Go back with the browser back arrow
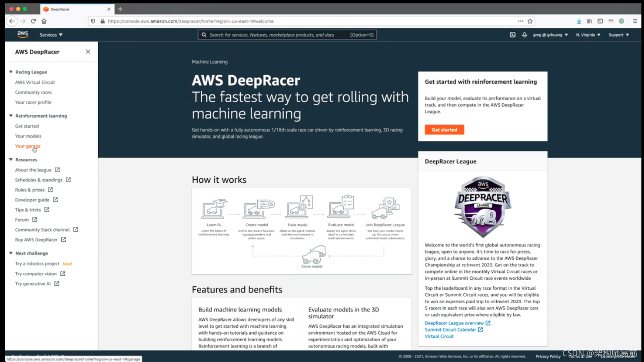Image resolution: width=644 pixels, height=362 pixels. pyautogui.click(x=12, y=21)
